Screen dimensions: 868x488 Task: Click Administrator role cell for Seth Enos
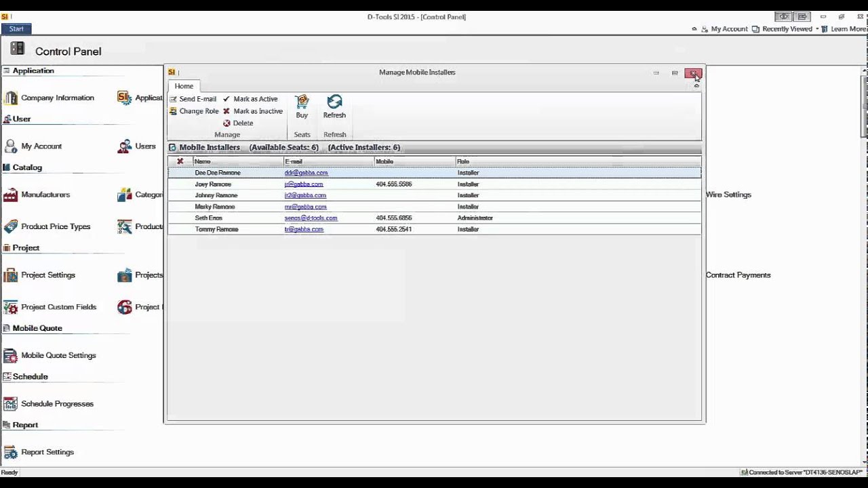tap(475, 218)
